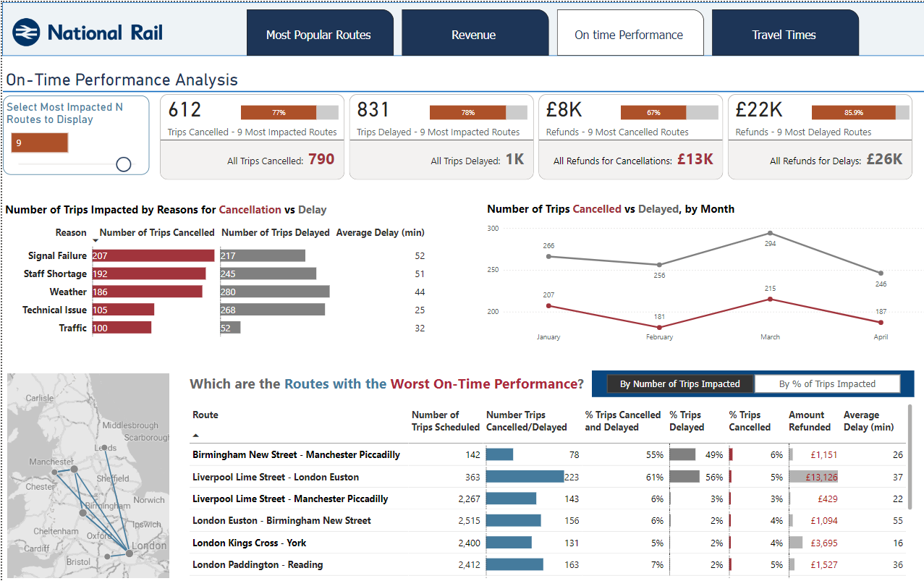Click the March delayed data point at 294

[770, 234]
